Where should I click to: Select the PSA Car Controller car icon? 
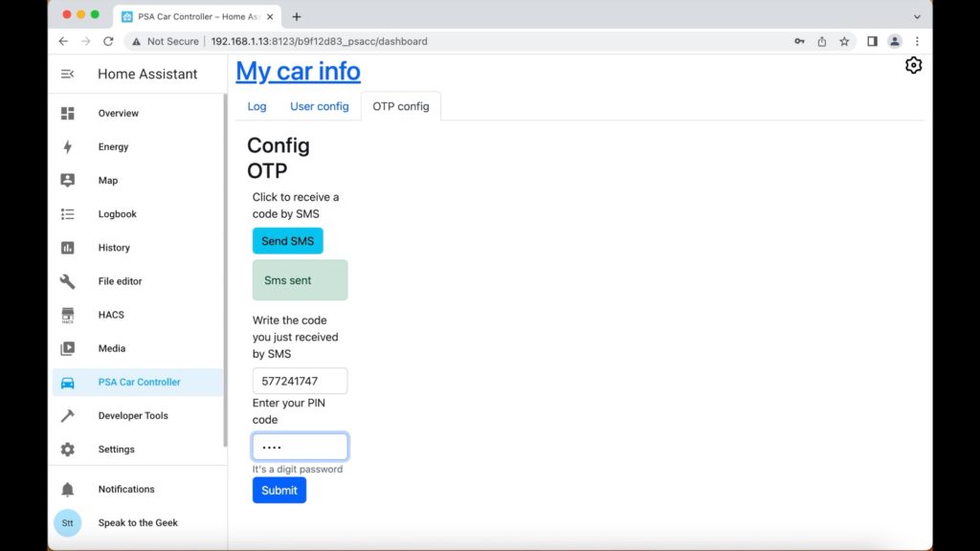tap(68, 383)
